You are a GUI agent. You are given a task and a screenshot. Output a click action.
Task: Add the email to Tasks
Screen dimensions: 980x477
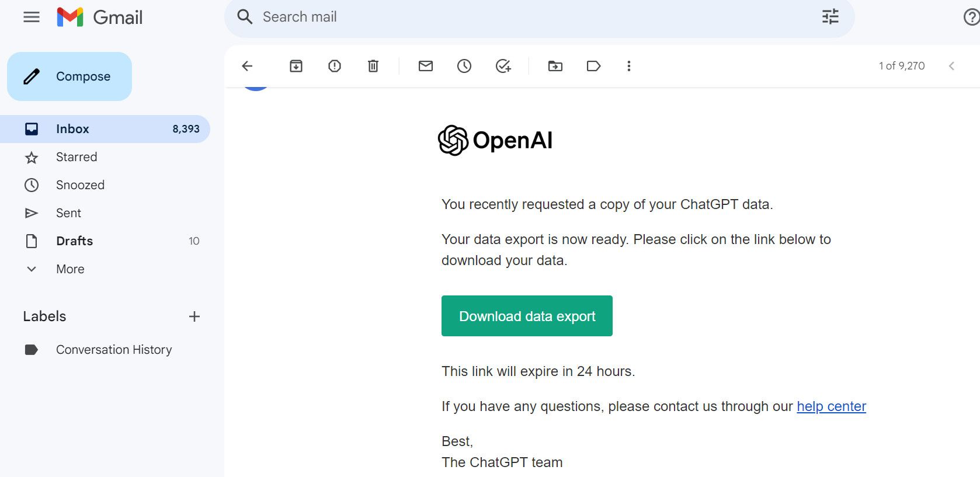pos(503,66)
